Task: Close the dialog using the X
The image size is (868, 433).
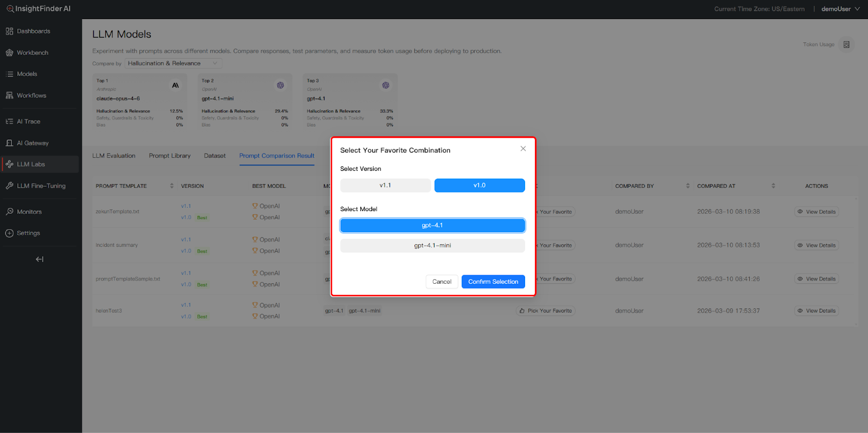Action: tap(523, 149)
